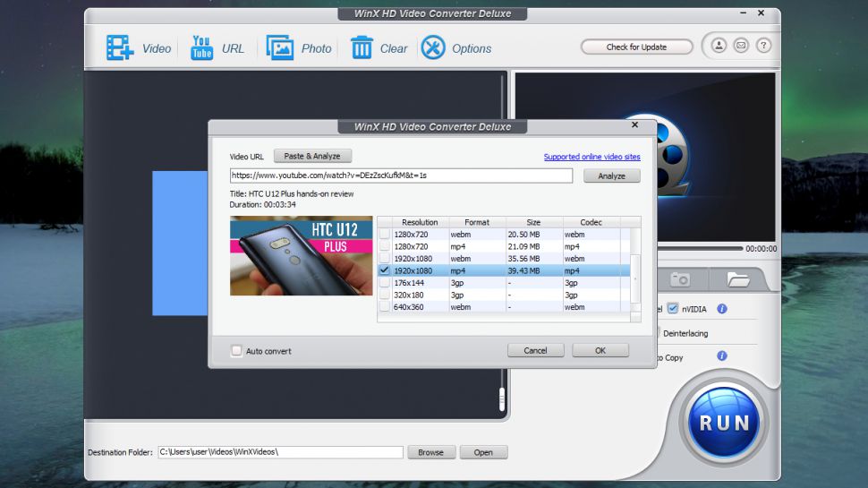Click the snapshot camera icon

(x=680, y=279)
